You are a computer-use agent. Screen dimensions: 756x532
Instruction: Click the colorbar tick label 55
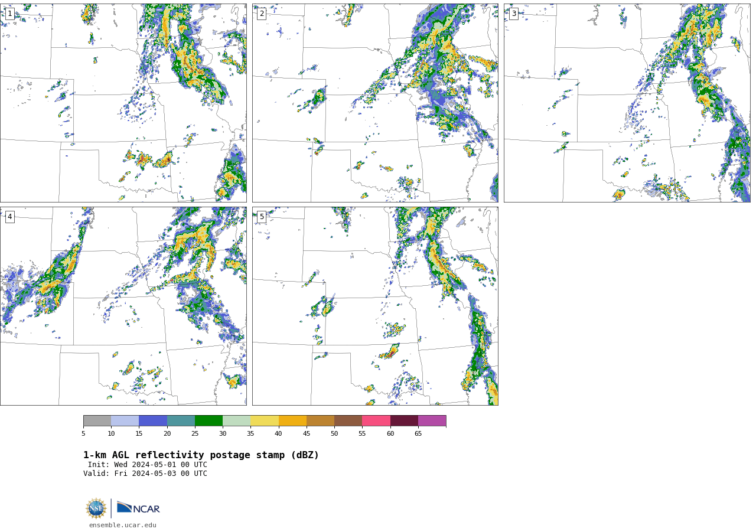[x=362, y=433]
